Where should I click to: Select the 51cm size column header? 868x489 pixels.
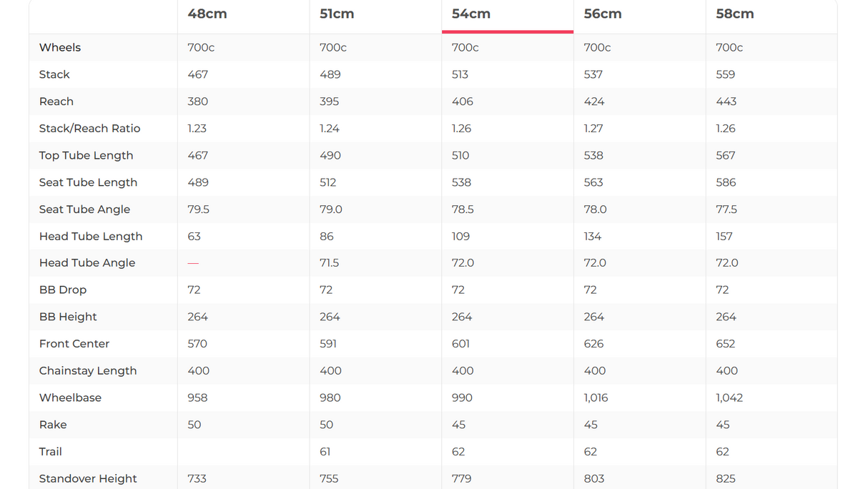point(337,14)
